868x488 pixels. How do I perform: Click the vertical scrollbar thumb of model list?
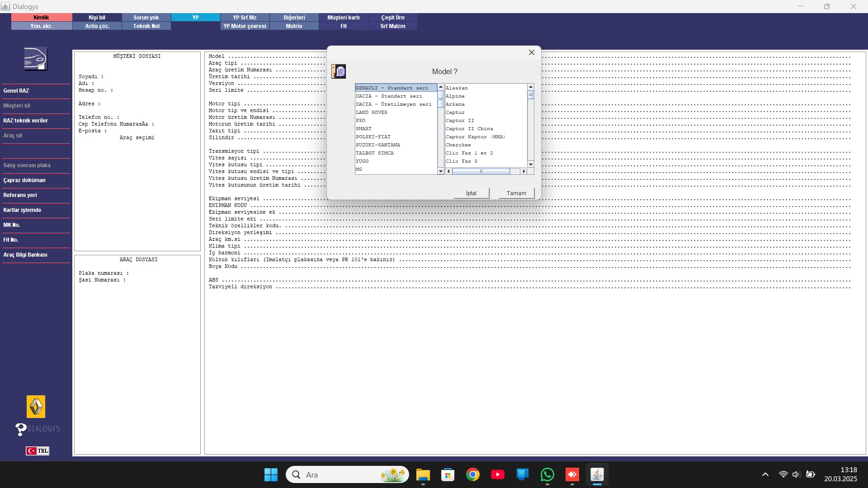(x=531, y=95)
